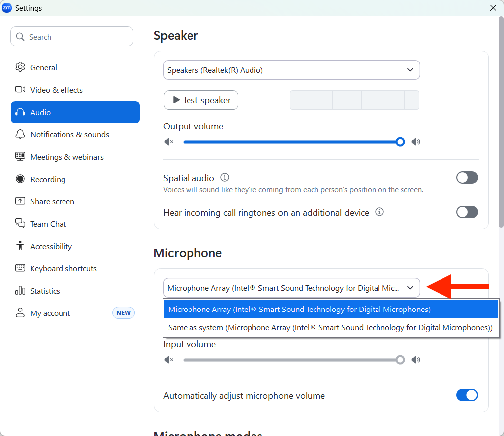This screenshot has width=504, height=436.
Task: Switch to Meetings & webinars settings
Action: tap(75, 157)
